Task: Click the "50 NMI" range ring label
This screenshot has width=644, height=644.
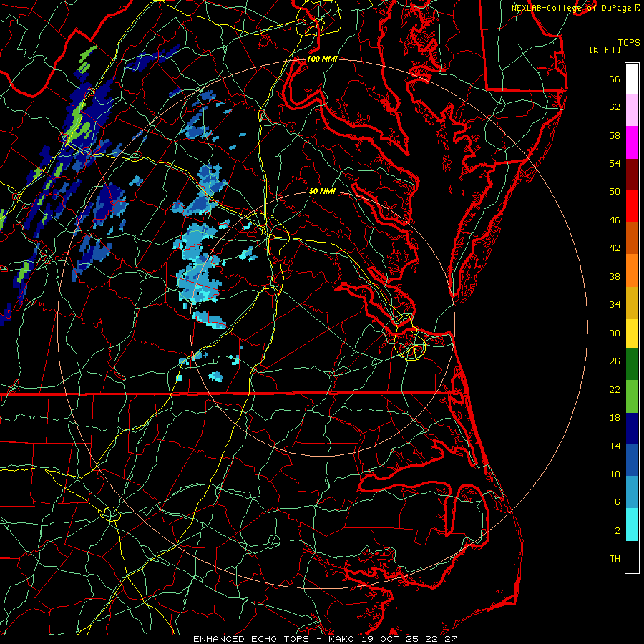Action: coord(322,191)
